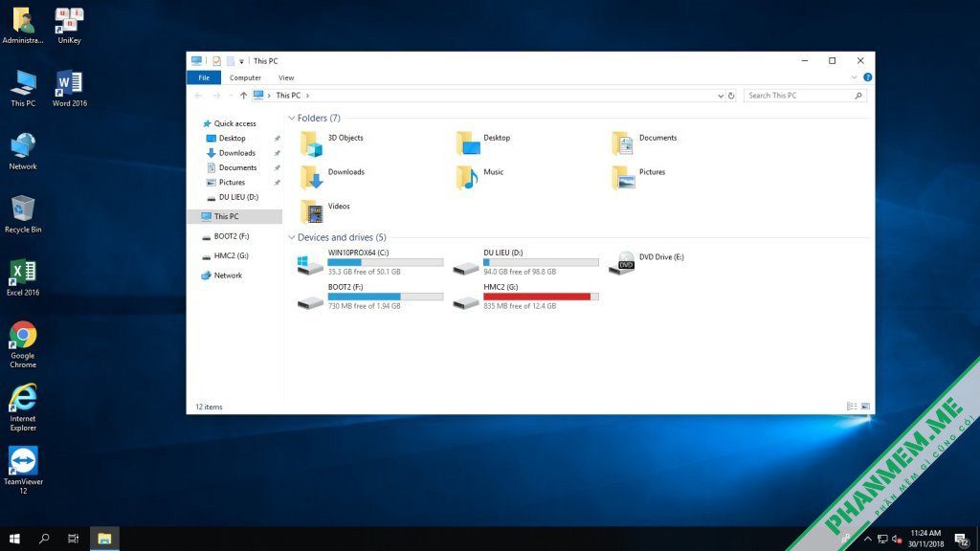This screenshot has width=980, height=551.
Task: Open the Desktop folder in Folders section
Action: [x=483, y=143]
